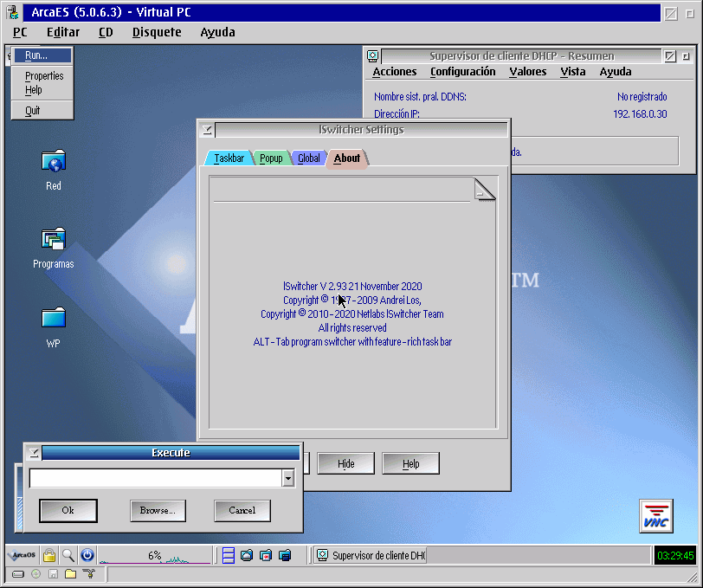Click the CD disc icon in the tray
Image resolution: width=703 pixels, height=588 pixels.
pos(35,573)
